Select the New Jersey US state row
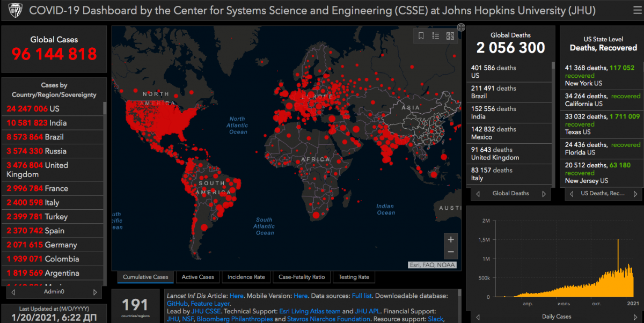 (x=602, y=173)
